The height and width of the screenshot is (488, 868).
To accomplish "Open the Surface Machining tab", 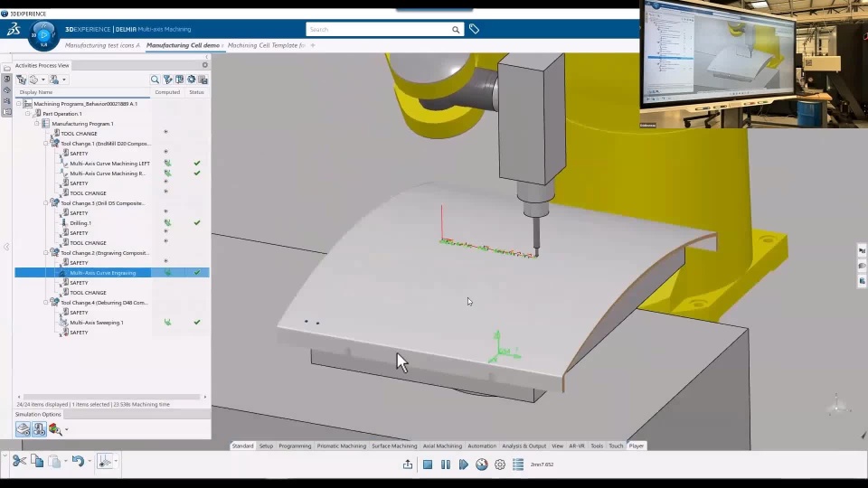I will coord(394,446).
